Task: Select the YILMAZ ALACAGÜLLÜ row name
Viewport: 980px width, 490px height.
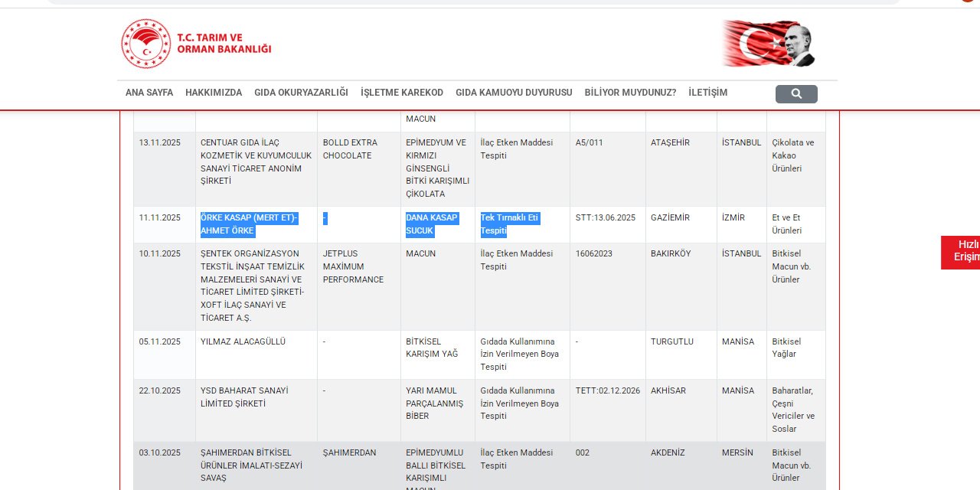Action: (243, 341)
